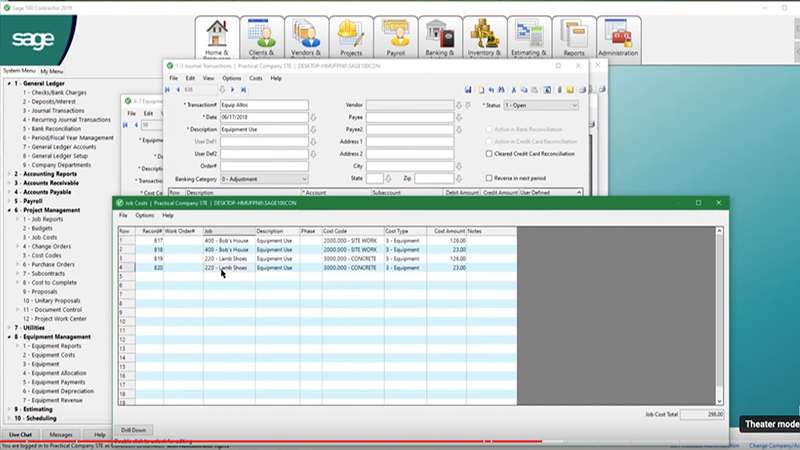Toggle Active in Bank Reconciliation checkbox
Image resolution: width=800 pixels, height=450 pixels.
tap(489, 129)
